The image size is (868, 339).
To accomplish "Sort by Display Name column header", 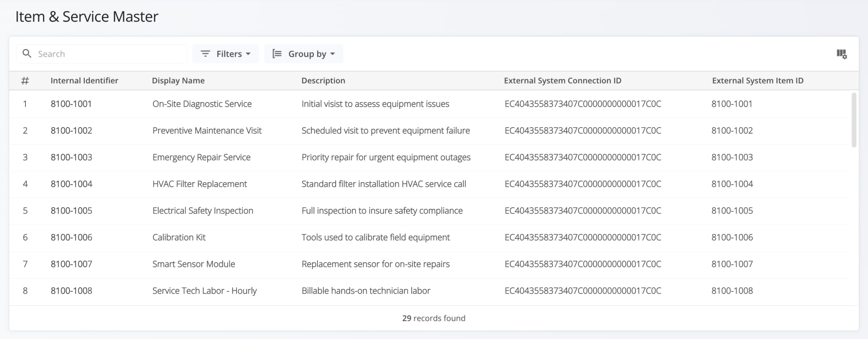I will 178,81.
